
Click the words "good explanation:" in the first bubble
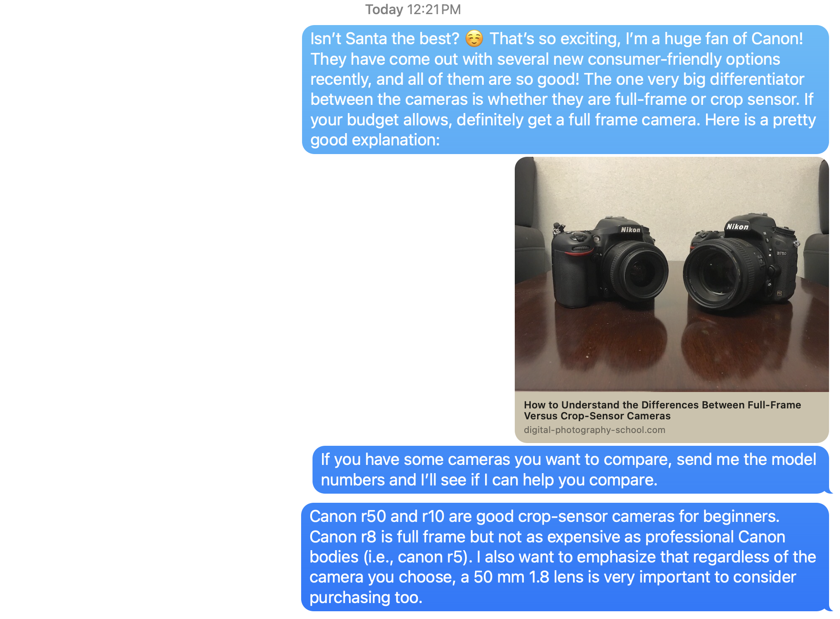click(375, 140)
